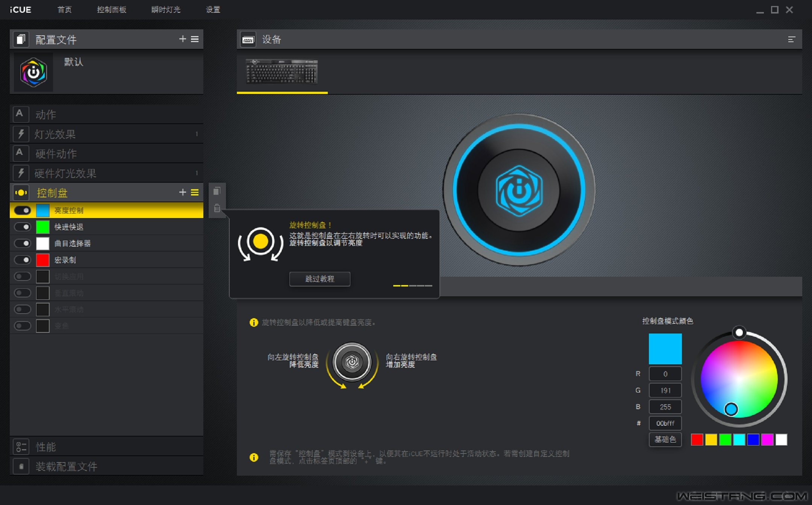This screenshot has width=812, height=505.
Task: Select the keyboard device thumbnail tab
Action: point(282,72)
